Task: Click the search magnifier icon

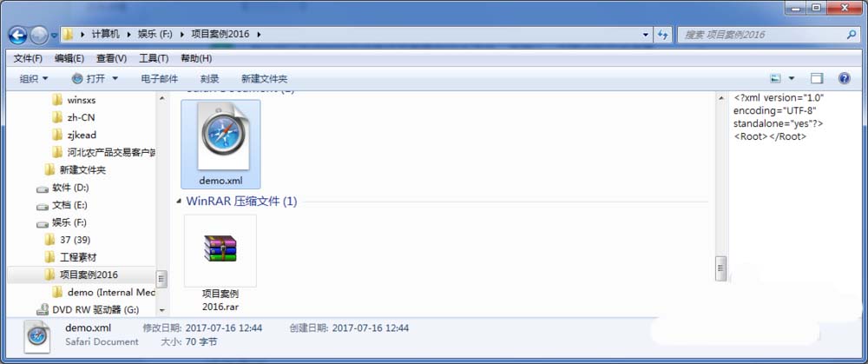Action: (x=852, y=35)
